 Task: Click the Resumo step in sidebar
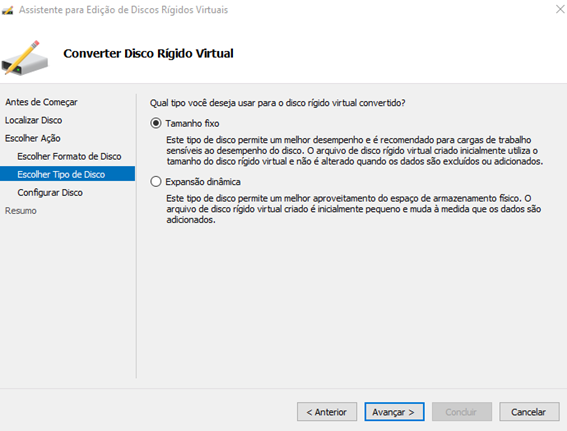[21, 211]
